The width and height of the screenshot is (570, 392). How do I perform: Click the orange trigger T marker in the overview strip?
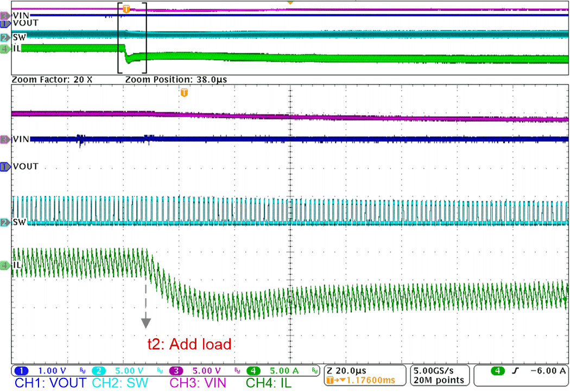[x=126, y=9]
